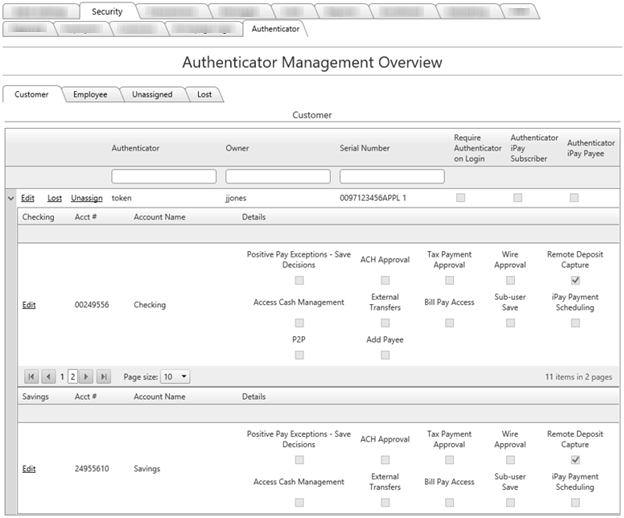Image resolution: width=624 pixels, height=518 pixels.
Task: Switch to the Employee tab
Action: tap(90, 94)
